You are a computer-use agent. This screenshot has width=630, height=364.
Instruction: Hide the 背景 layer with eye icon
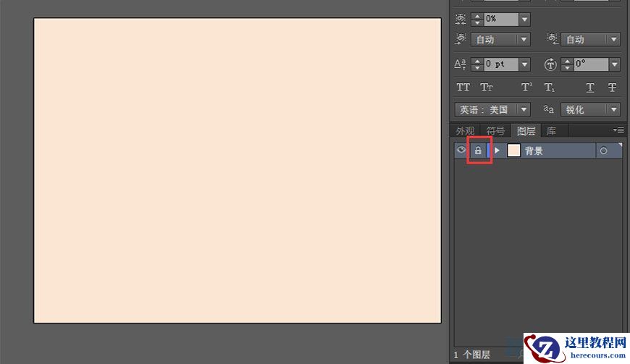(x=461, y=150)
